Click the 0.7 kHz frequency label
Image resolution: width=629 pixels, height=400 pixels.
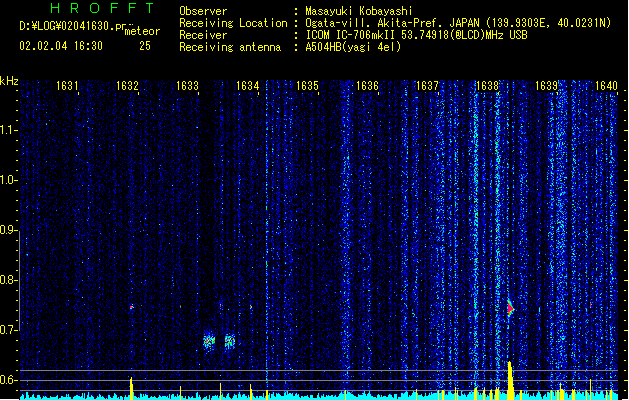(x=8, y=330)
